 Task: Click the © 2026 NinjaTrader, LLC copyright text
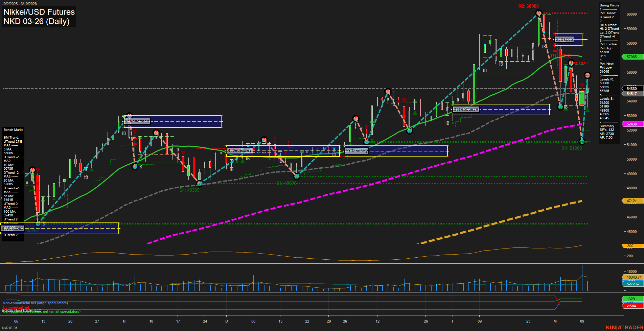pyautogui.click(x=22, y=309)
